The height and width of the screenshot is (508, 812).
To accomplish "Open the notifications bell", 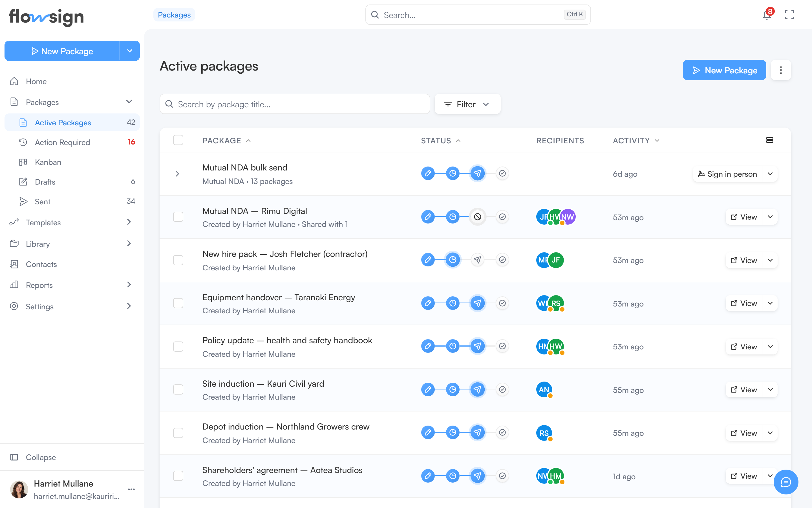I will [x=767, y=15].
